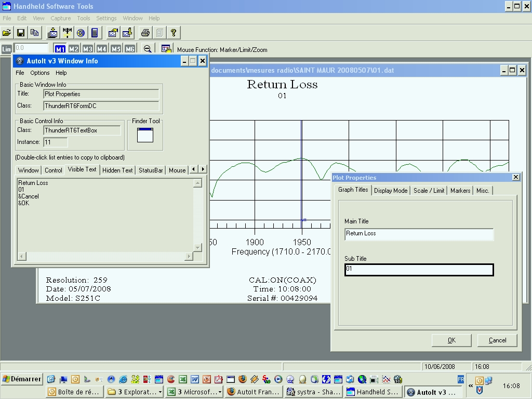Toggle marker M1 button
The width and height of the screenshot is (532, 399).
click(60, 49)
